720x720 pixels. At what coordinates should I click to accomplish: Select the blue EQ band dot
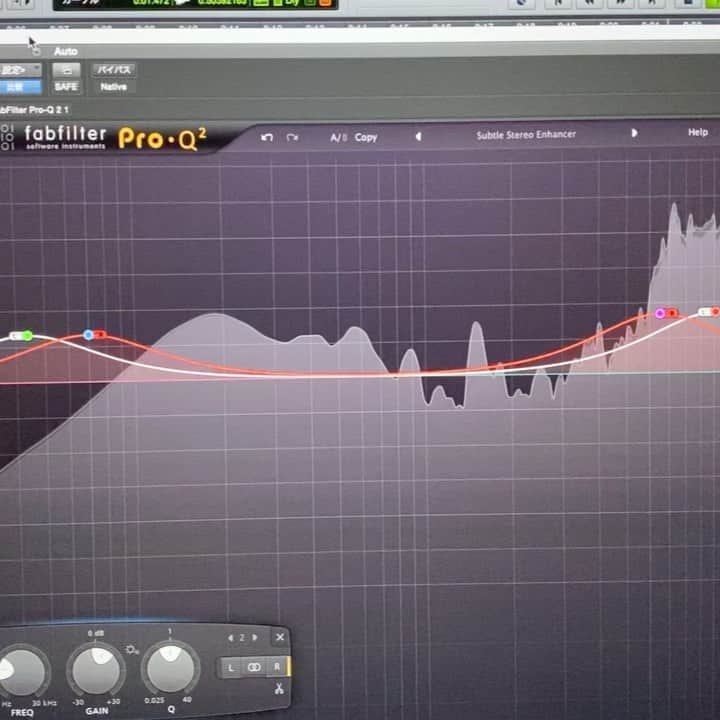[89, 335]
